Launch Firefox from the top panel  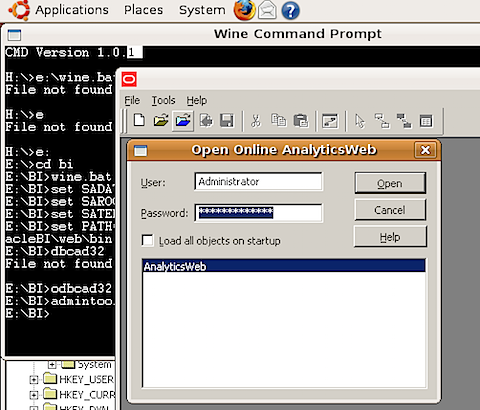(x=244, y=10)
